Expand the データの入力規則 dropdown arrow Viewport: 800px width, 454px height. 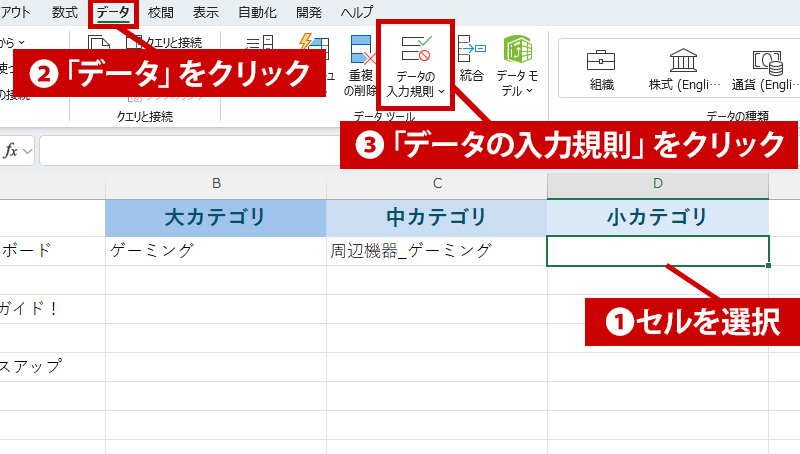442,91
